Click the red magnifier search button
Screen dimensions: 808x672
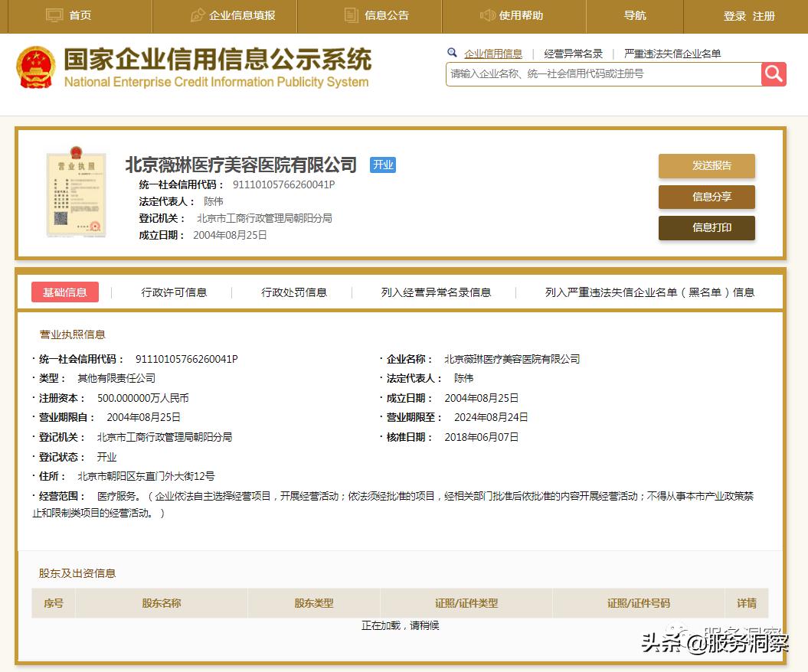click(x=774, y=74)
